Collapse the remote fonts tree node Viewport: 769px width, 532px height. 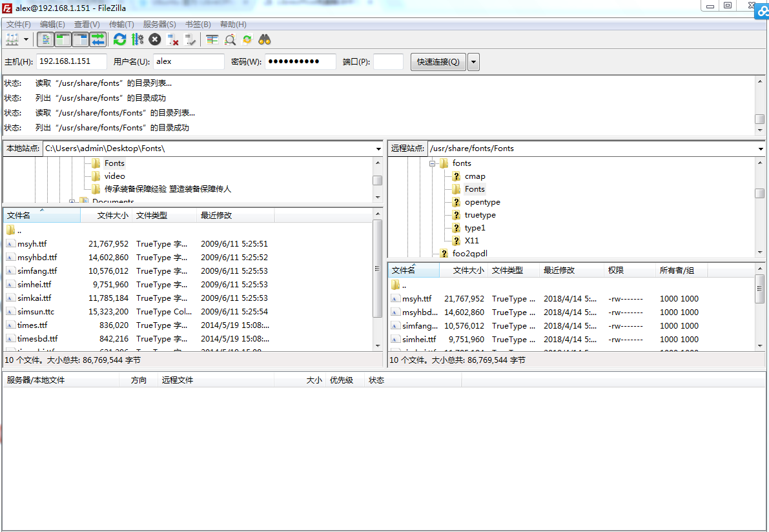tap(432, 163)
